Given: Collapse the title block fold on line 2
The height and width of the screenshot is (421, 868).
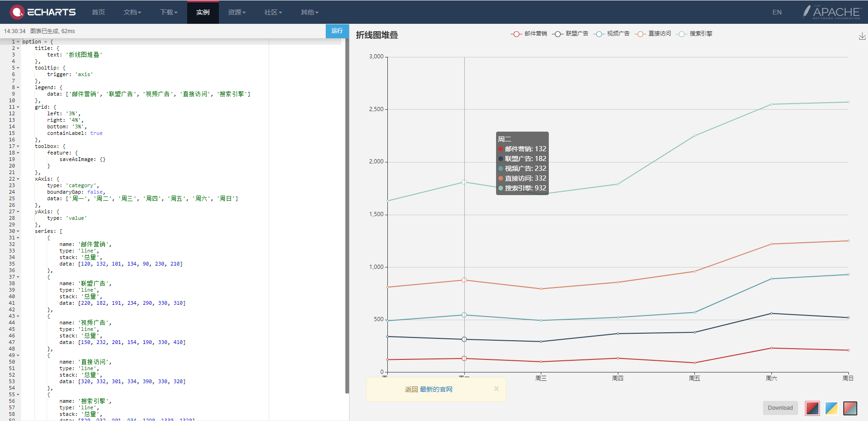Looking at the screenshot, I should (18, 48).
